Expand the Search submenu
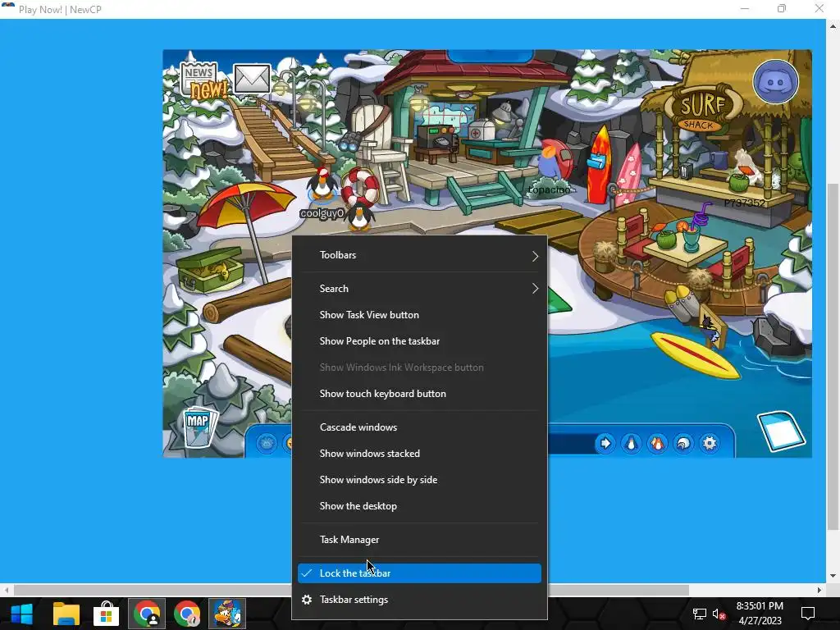This screenshot has width=840, height=630. [x=419, y=289]
